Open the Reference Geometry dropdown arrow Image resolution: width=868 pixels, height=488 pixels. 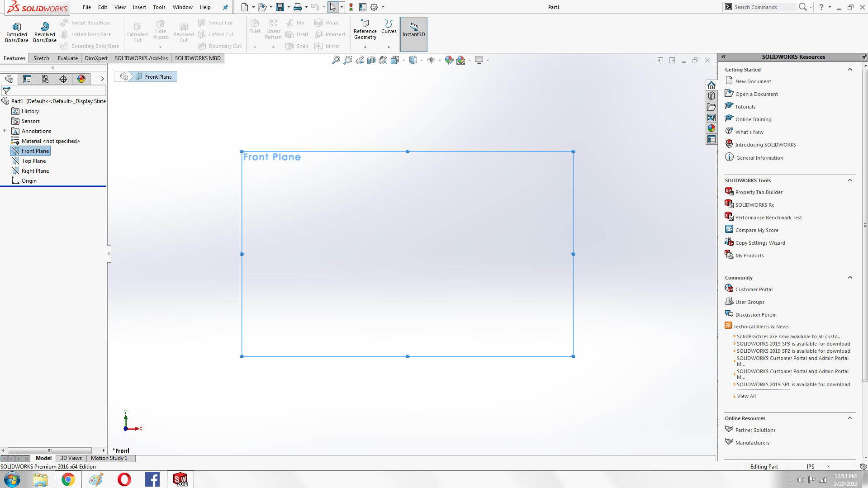coord(365,47)
